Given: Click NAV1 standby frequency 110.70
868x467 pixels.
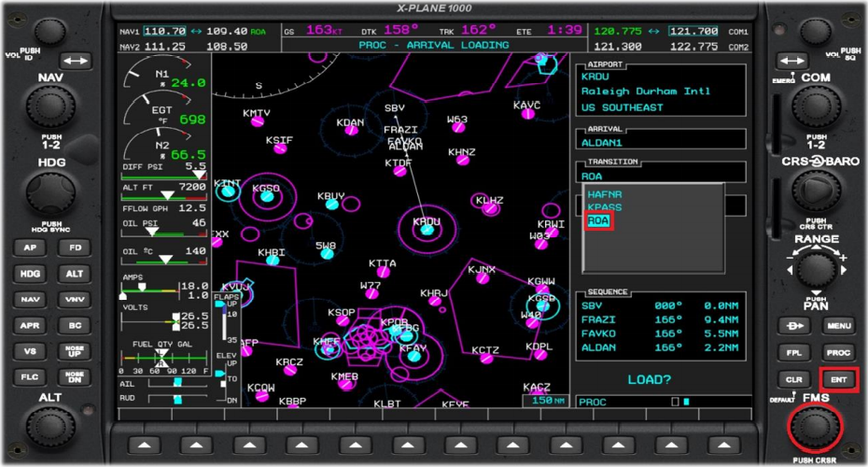Looking at the screenshot, I should click(x=164, y=31).
